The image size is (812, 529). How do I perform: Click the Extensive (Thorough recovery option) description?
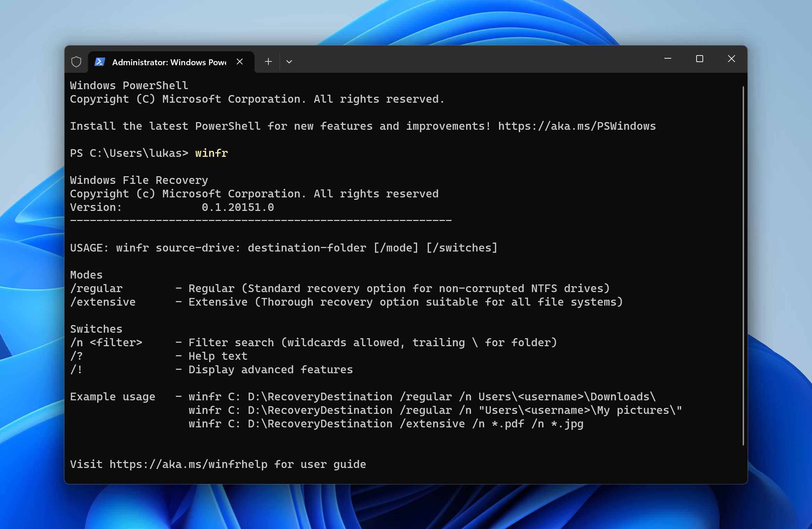click(x=406, y=302)
